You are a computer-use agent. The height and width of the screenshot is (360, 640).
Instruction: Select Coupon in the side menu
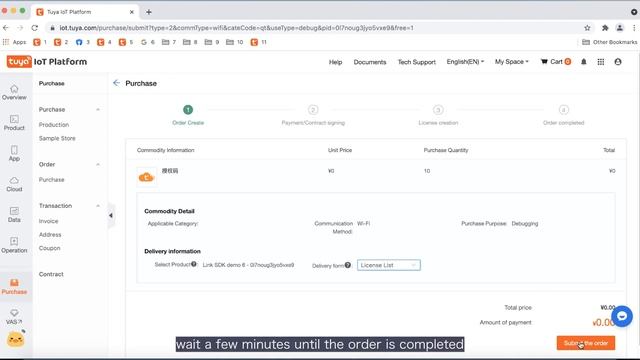click(49, 248)
